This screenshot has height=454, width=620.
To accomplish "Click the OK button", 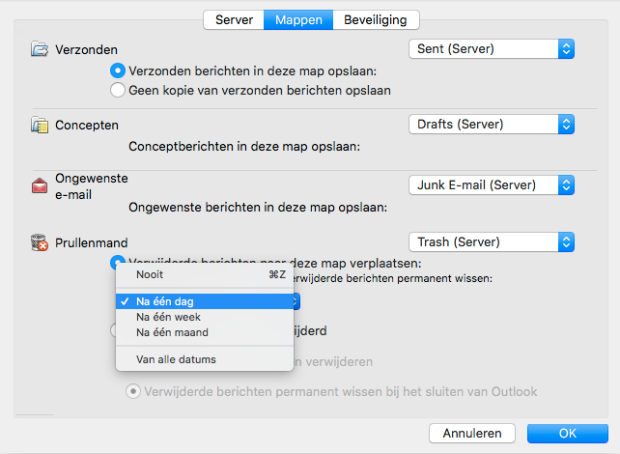I will pyautogui.click(x=567, y=433).
